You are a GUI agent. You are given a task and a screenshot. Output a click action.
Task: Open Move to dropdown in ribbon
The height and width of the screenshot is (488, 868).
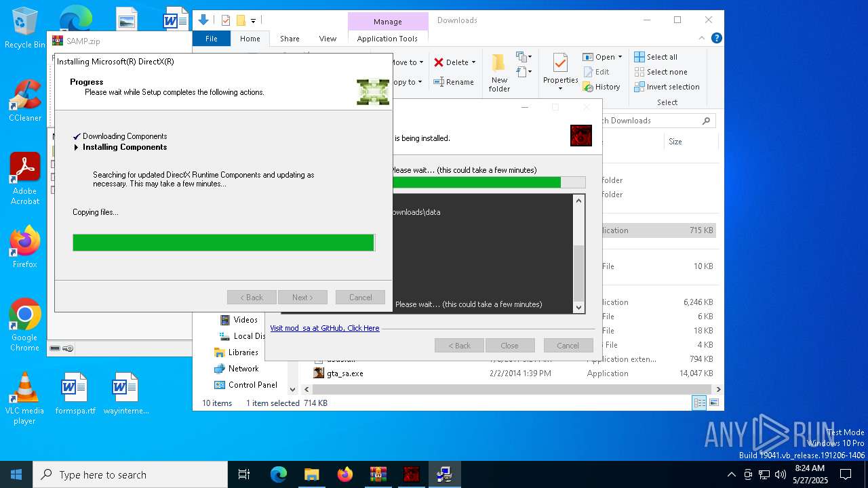tap(408, 62)
